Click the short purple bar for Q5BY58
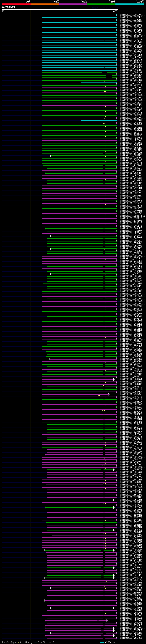Viewport: 146px width, 644px height. (75, 394)
